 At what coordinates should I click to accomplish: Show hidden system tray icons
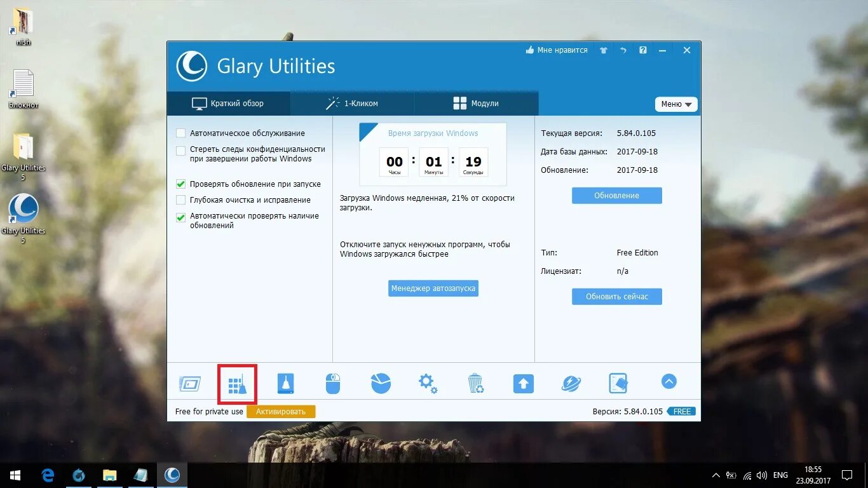pos(716,475)
